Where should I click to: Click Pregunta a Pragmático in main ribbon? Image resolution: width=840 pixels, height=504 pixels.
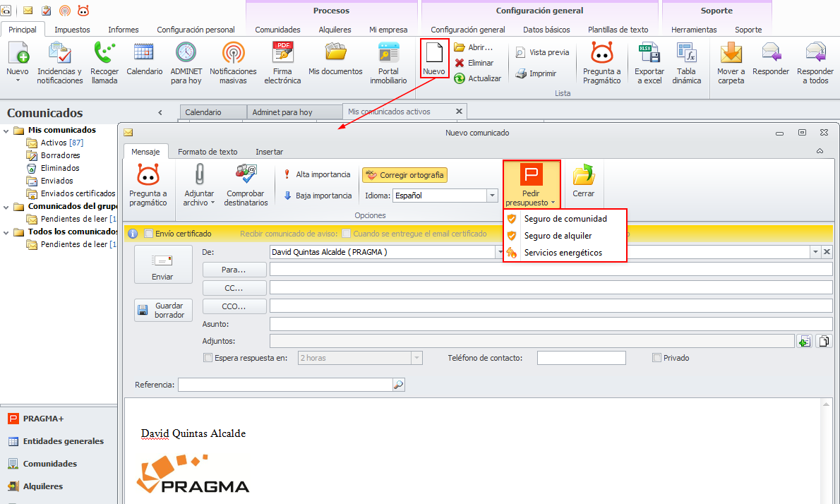[601, 64]
